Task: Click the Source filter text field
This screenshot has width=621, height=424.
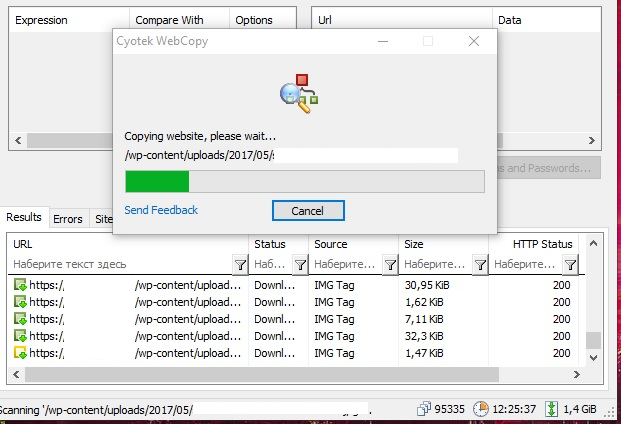Action: (x=347, y=264)
